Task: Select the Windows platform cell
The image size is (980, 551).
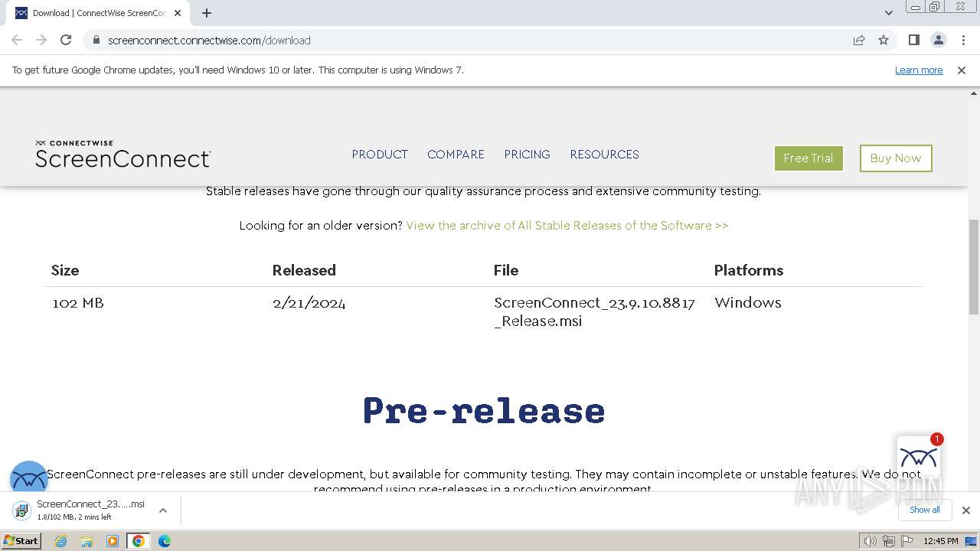Action: 748,302
